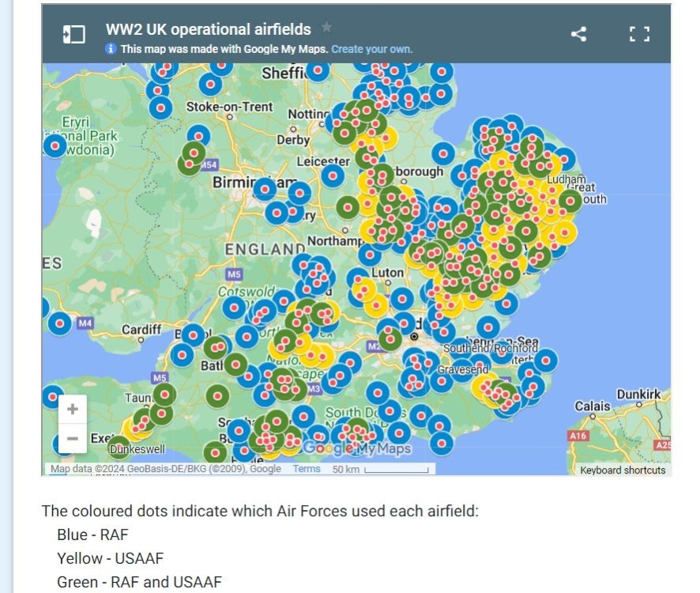
Task: Select the blue airfield marker west of Cardiff
Action: 60,323
